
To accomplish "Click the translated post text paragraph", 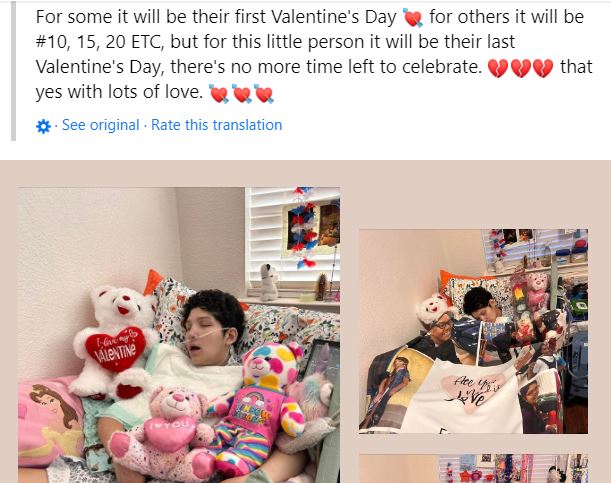I will (314, 54).
